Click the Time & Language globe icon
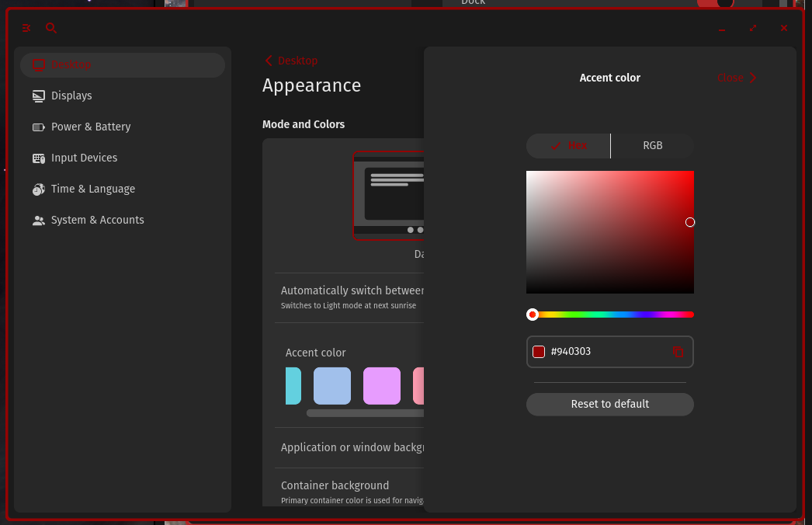This screenshot has width=812, height=525. pos(39,189)
